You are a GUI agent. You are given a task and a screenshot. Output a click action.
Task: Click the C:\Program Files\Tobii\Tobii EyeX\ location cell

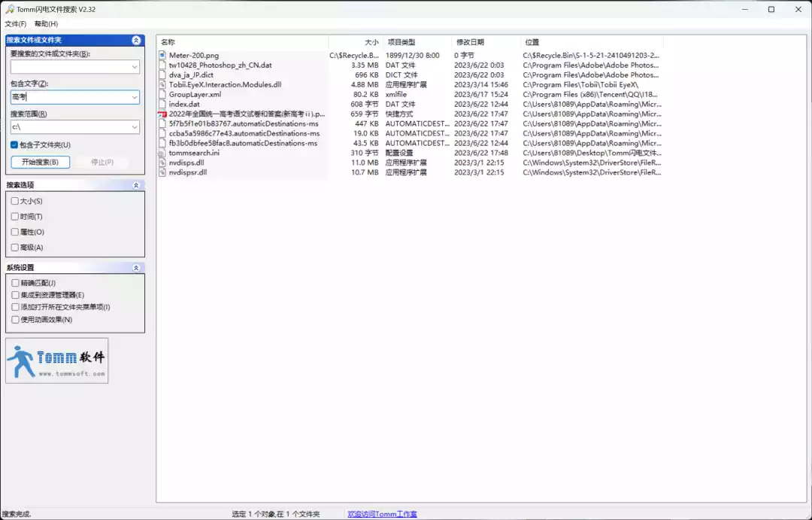(580, 84)
